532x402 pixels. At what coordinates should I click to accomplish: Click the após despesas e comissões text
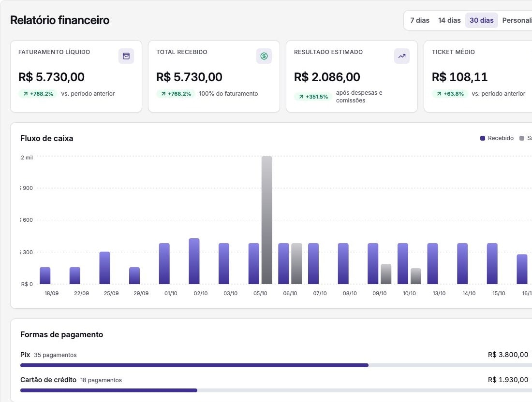tap(359, 97)
